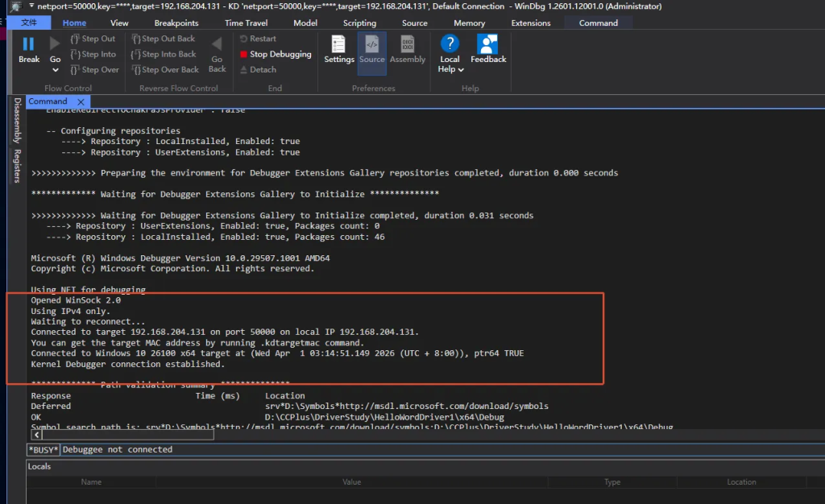Viewport: 825px width, 504px height.
Task: Switch to the Memory ribbon tab
Action: [469, 23]
